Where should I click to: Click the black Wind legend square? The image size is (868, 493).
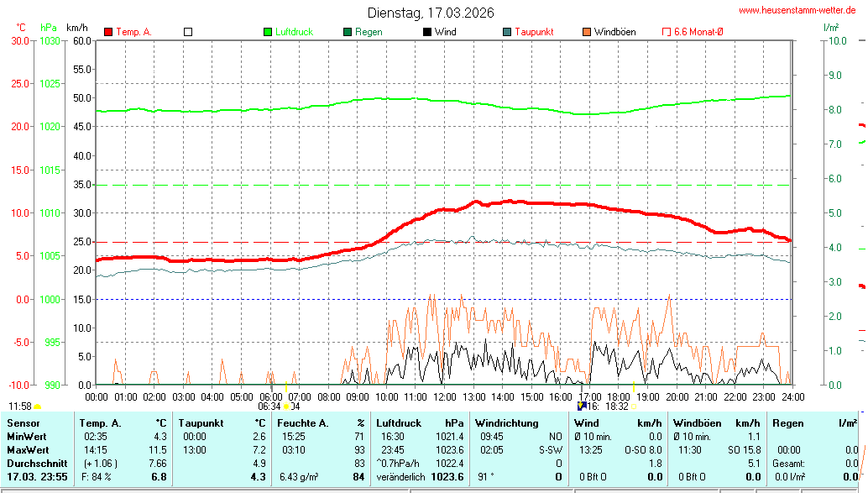point(427,32)
